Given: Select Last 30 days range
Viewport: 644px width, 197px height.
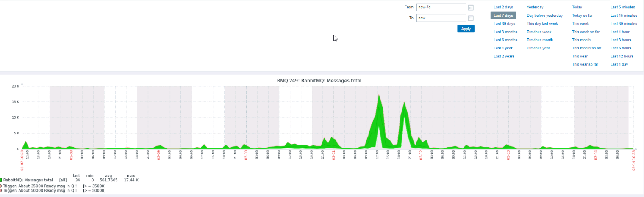Looking at the screenshot, I should coord(504,24).
